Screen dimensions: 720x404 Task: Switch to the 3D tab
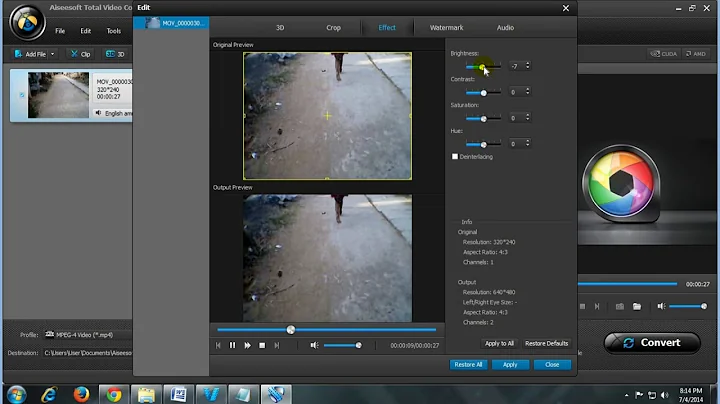[280, 28]
